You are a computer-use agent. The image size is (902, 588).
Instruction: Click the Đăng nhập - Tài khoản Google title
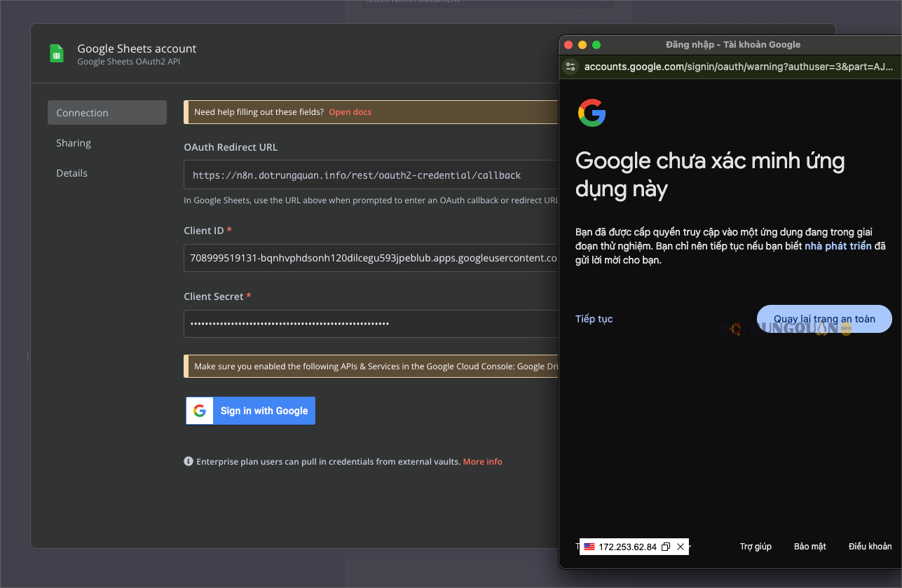click(x=733, y=45)
